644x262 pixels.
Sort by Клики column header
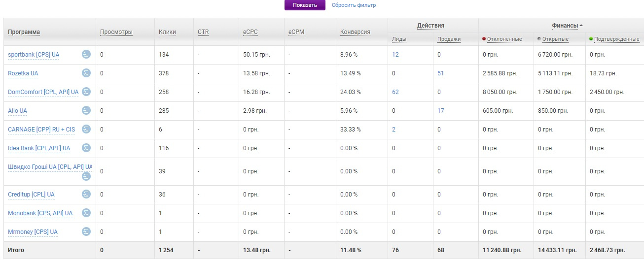167,32
